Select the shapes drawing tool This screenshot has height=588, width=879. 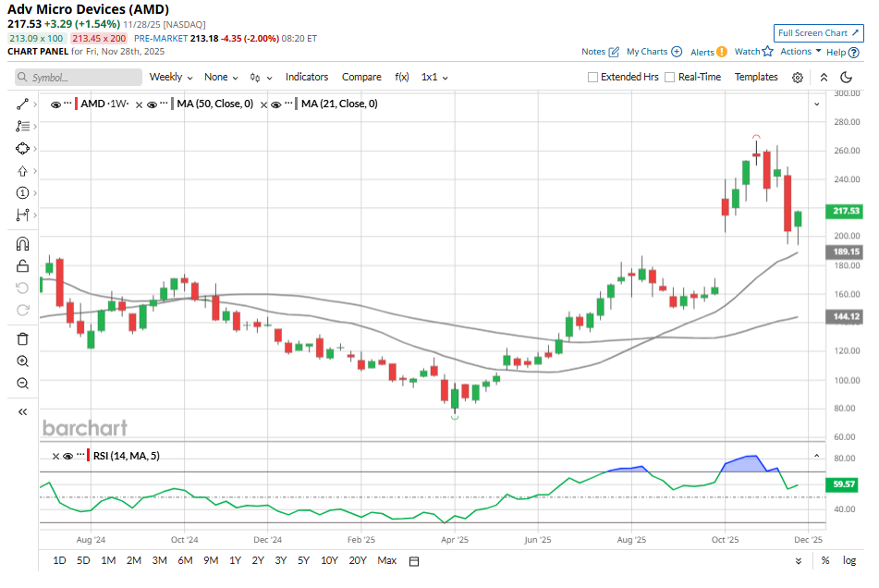coord(22,149)
